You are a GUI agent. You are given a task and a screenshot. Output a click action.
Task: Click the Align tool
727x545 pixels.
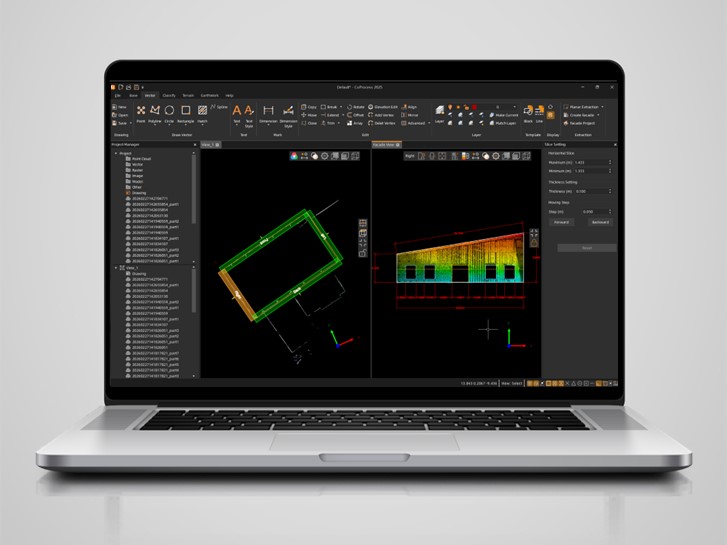tap(409, 107)
